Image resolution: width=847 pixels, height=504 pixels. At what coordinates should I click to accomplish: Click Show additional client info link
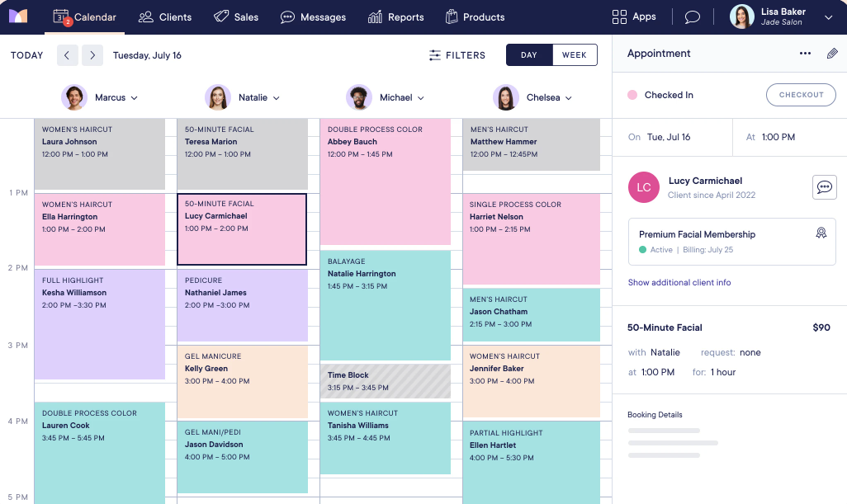click(x=679, y=282)
